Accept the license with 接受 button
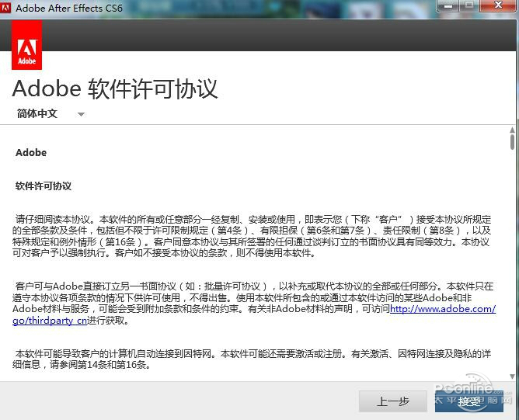519x420 pixels. click(469, 401)
